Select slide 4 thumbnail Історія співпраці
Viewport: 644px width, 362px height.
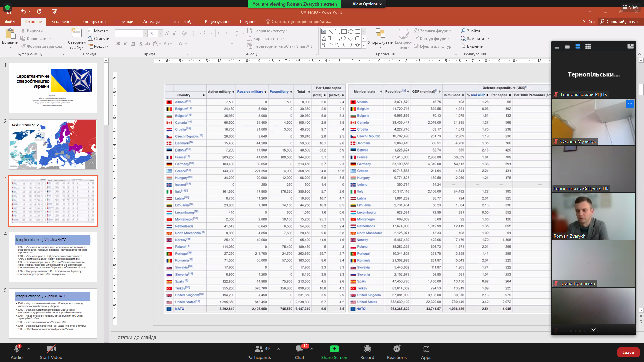click(x=53, y=257)
